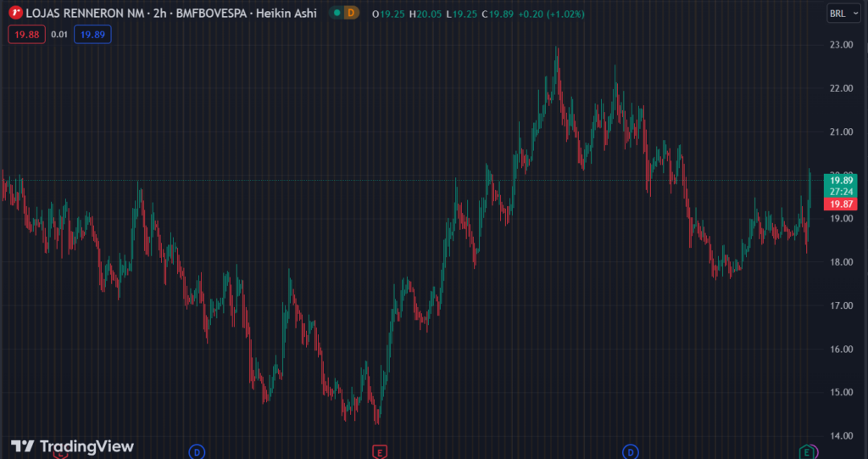
Task: Click the green market status dot
Action: [x=337, y=13]
